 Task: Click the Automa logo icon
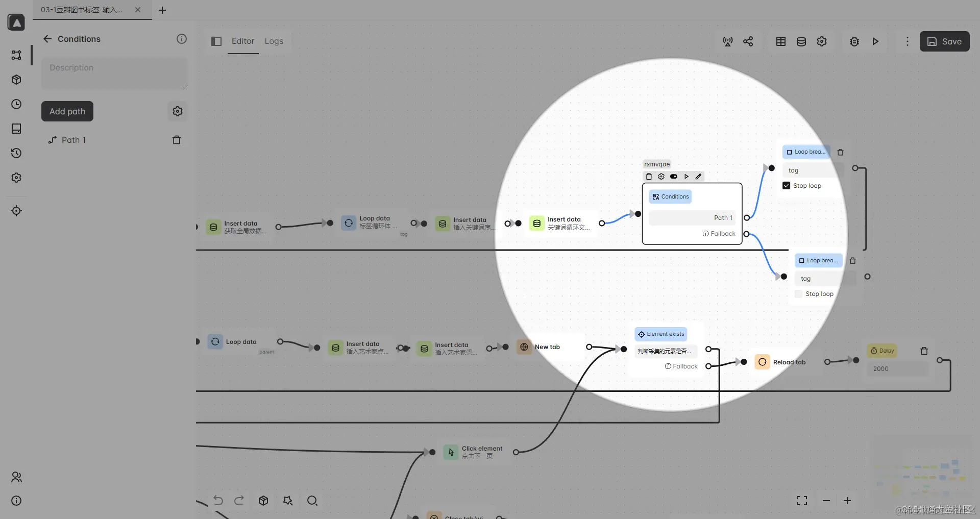16,22
